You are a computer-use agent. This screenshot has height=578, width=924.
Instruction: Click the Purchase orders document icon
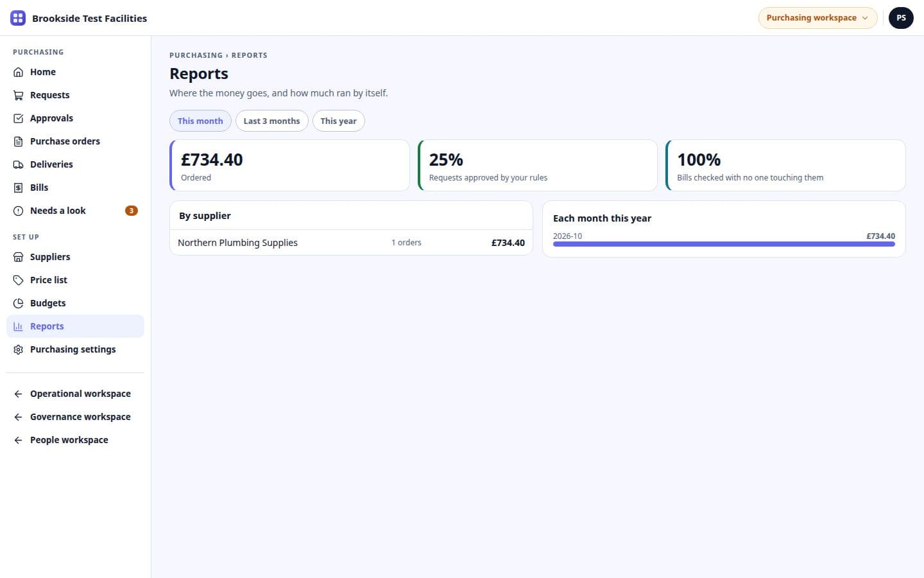(18, 141)
